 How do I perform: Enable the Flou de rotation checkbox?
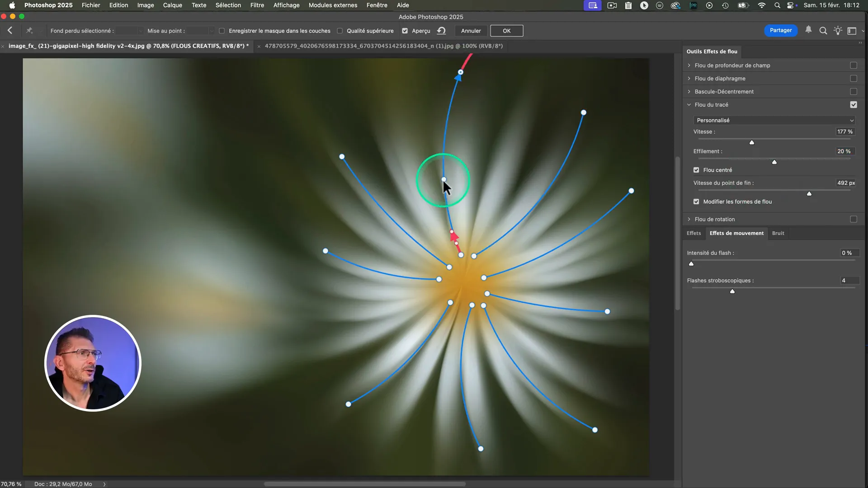[853, 219]
